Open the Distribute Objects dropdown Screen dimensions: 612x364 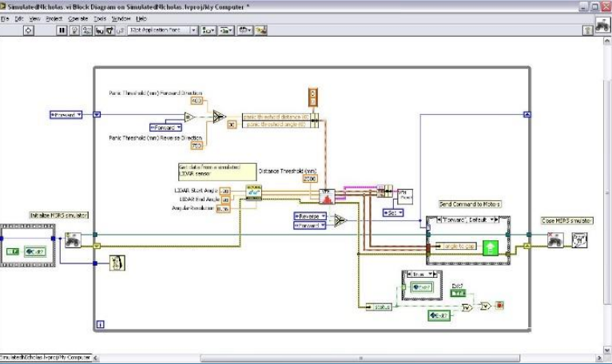(x=228, y=30)
